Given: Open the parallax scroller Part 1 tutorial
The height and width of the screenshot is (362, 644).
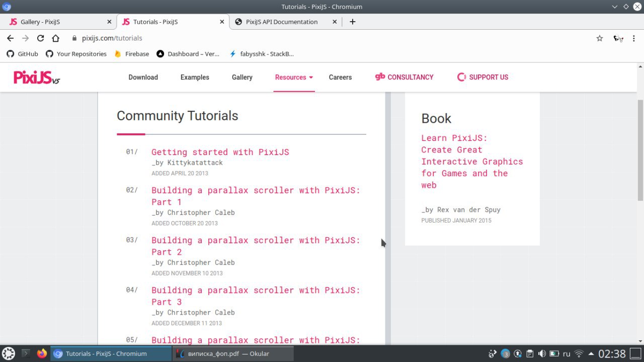Looking at the screenshot, I should click(256, 196).
